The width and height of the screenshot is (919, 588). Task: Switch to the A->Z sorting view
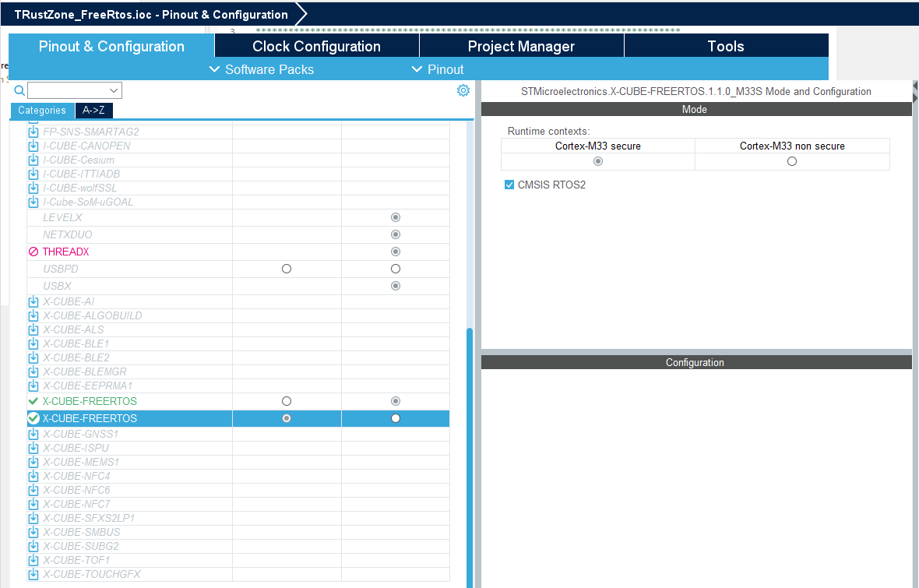pyautogui.click(x=93, y=110)
